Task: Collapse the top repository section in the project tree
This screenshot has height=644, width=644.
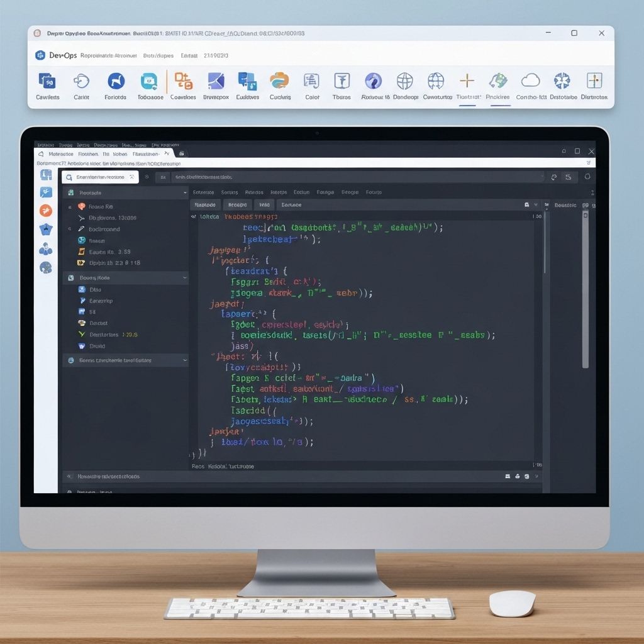Action: click(x=184, y=192)
